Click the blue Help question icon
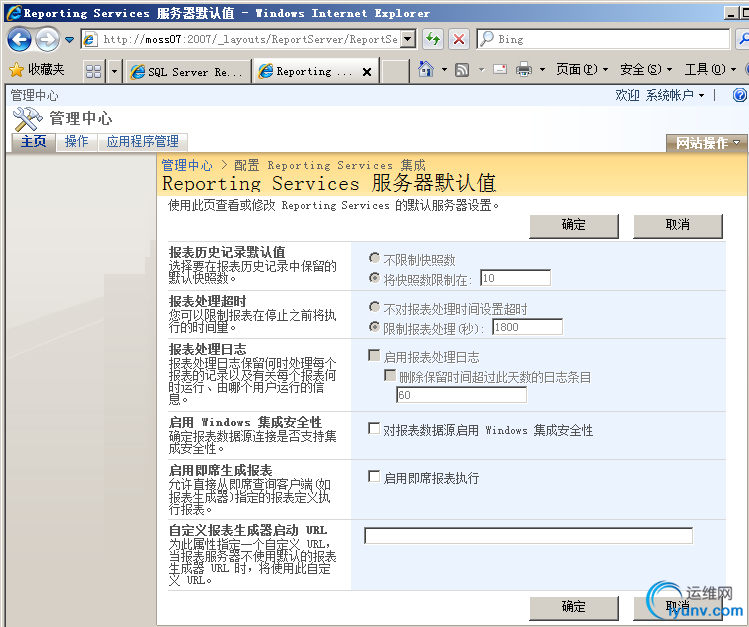The height and width of the screenshot is (627, 749). (740, 95)
